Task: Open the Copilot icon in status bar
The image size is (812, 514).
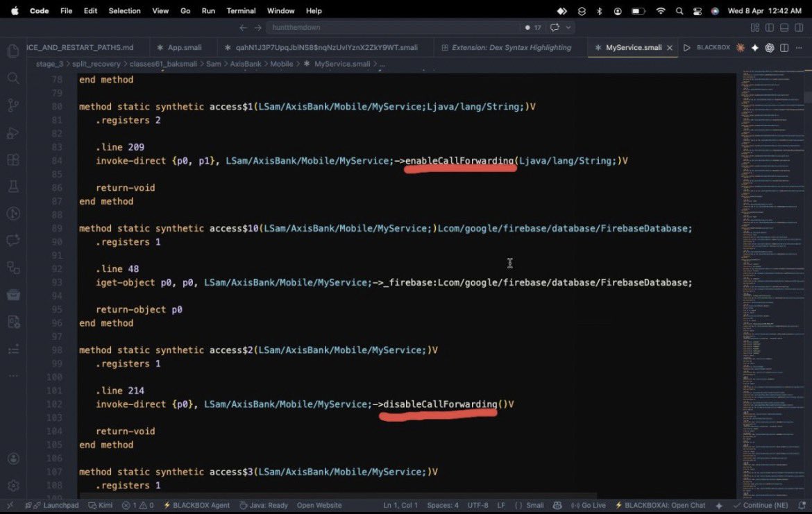Action: tap(557, 505)
